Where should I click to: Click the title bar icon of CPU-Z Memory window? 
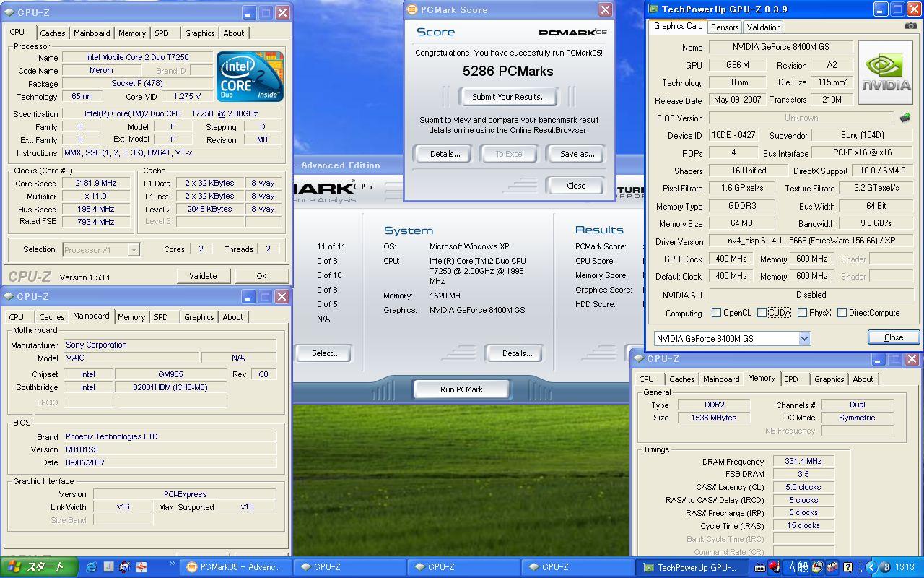[x=638, y=358]
